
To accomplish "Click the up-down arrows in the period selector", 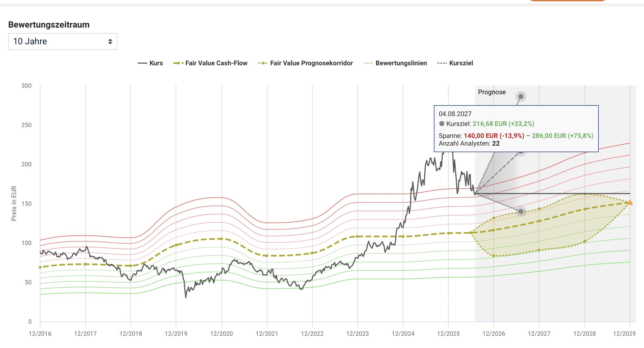I will click(x=110, y=42).
